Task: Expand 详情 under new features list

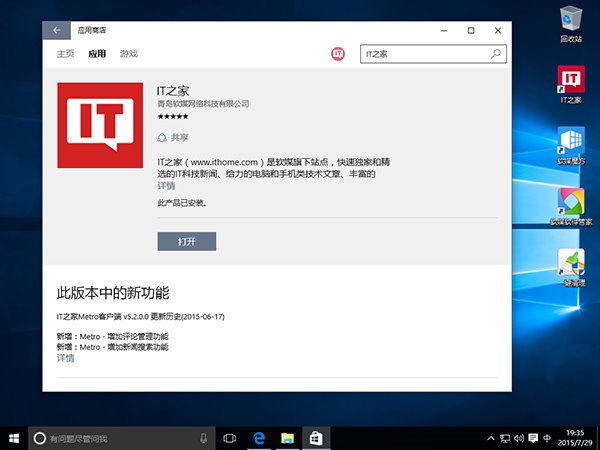Action: pyautogui.click(x=65, y=357)
